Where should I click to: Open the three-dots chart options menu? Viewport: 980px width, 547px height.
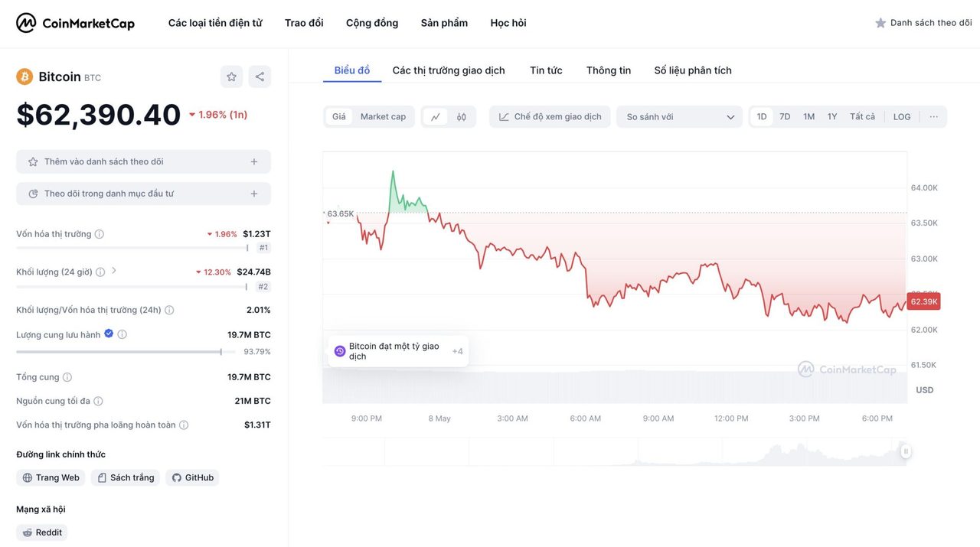(933, 117)
